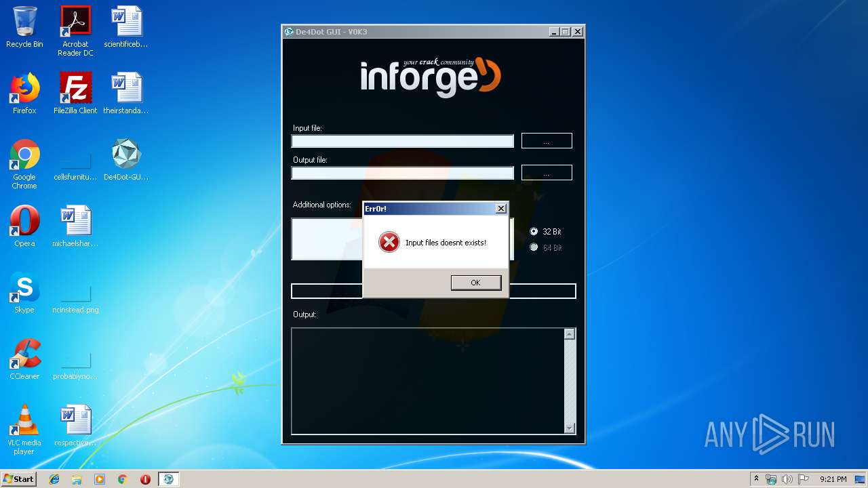Open the De4Dot-GU... desktop icon

[126, 160]
